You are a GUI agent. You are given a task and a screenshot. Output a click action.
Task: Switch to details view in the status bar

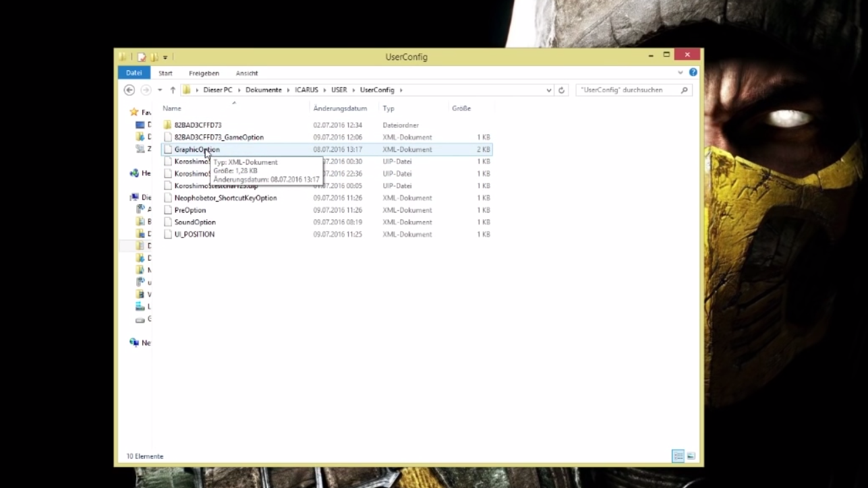(678, 456)
